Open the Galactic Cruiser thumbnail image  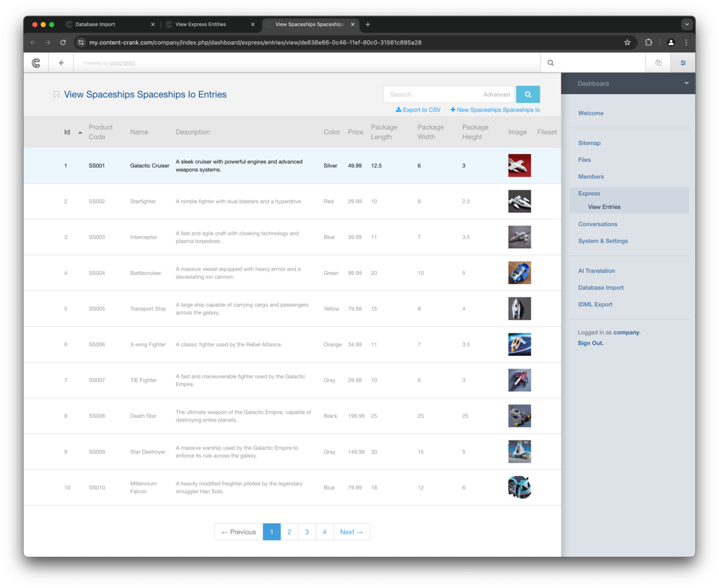519,165
